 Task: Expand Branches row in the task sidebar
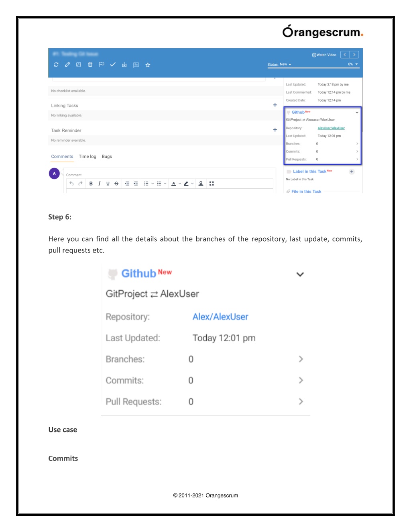357,144
